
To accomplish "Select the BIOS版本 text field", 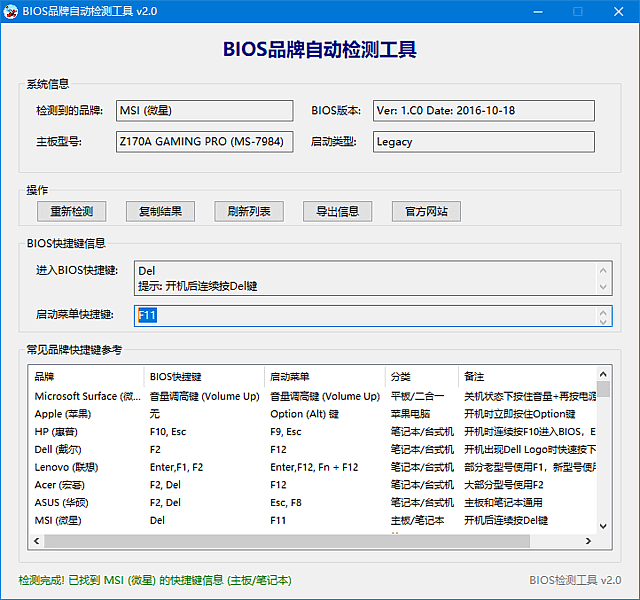I will click(x=483, y=110).
